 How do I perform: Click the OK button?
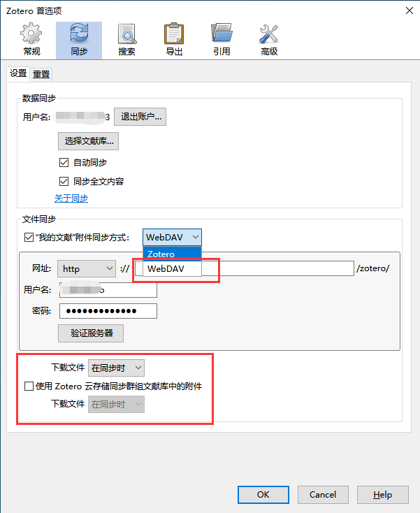[x=263, y=495]
